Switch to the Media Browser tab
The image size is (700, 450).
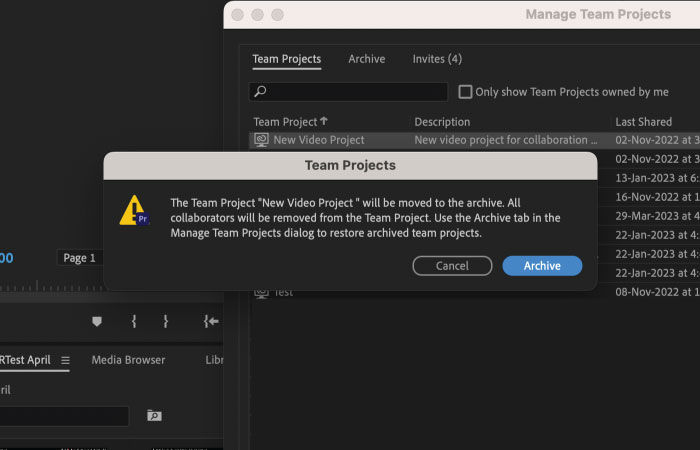[x=128, y=360]
